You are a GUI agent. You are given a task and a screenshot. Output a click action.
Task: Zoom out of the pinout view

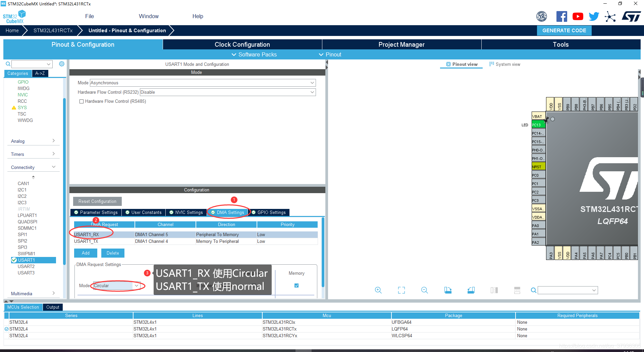pyautogui.click(x=424, y=290)
